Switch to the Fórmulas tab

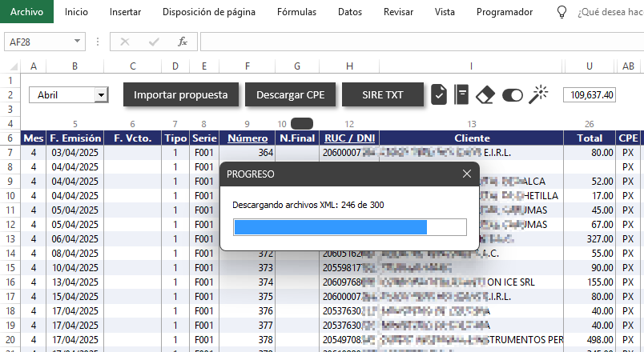(296, 12)
